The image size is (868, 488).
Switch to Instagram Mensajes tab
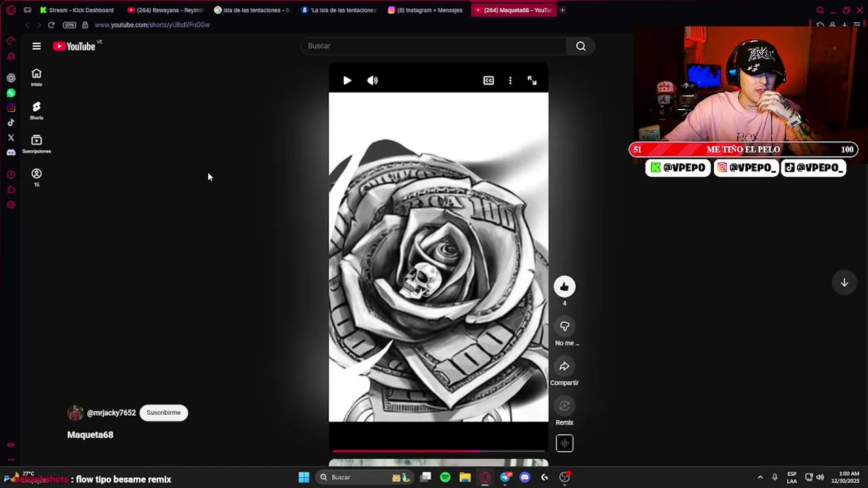coord(426,10)
